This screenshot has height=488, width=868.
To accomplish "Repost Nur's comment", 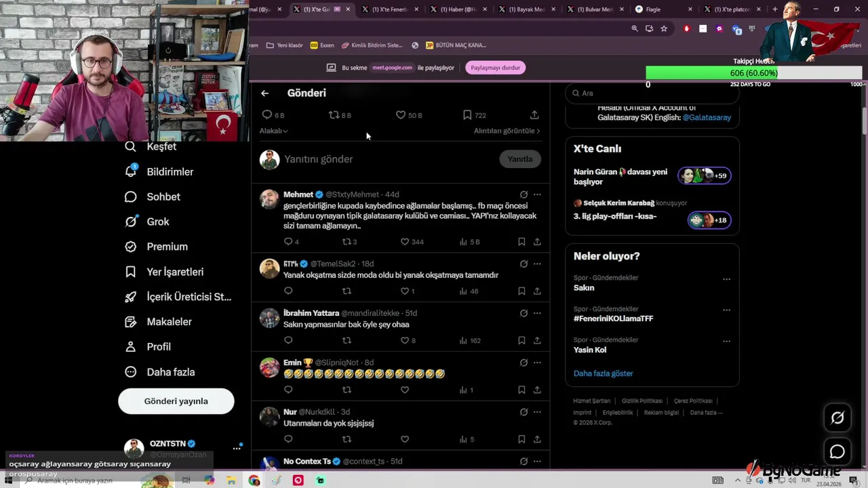I will (x=347, y=439).
